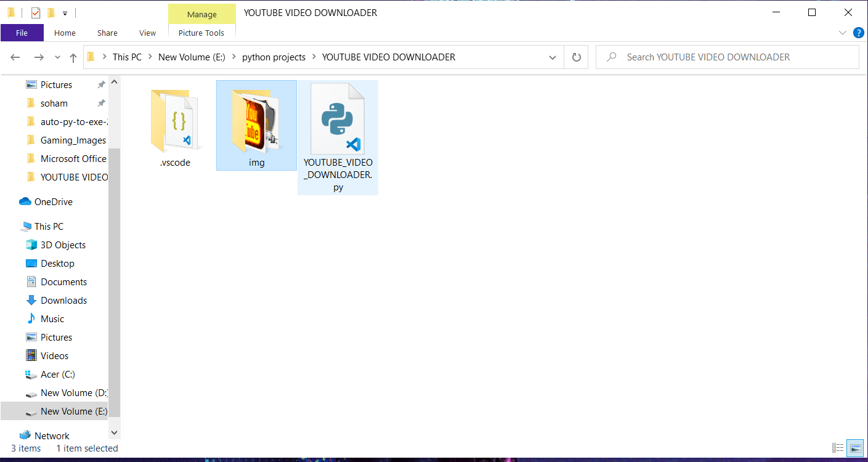The image size is (868, 462).
Task: Click the 3D Objects cube icon
Action: point(31,245)
